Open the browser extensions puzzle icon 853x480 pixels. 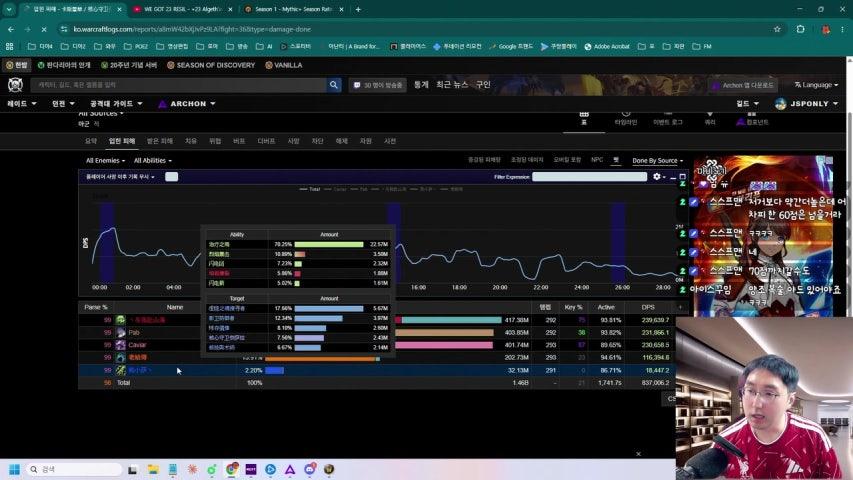(x=800, y=29)
